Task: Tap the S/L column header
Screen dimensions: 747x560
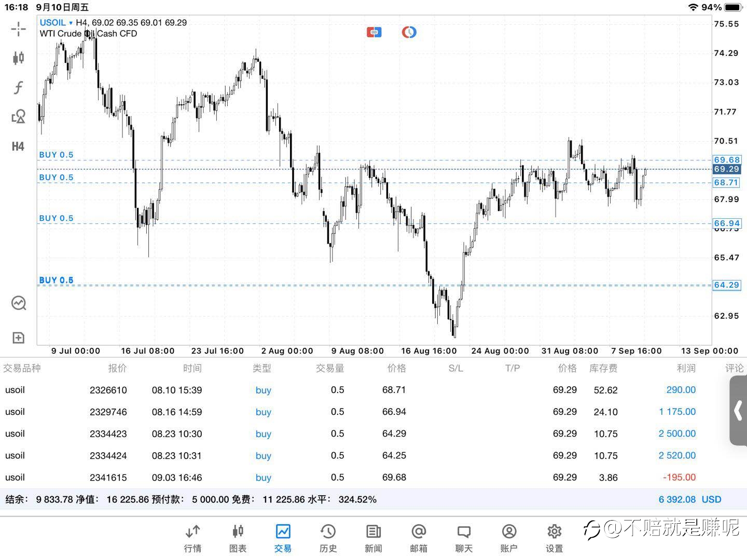Action: [x=455, y=368]
